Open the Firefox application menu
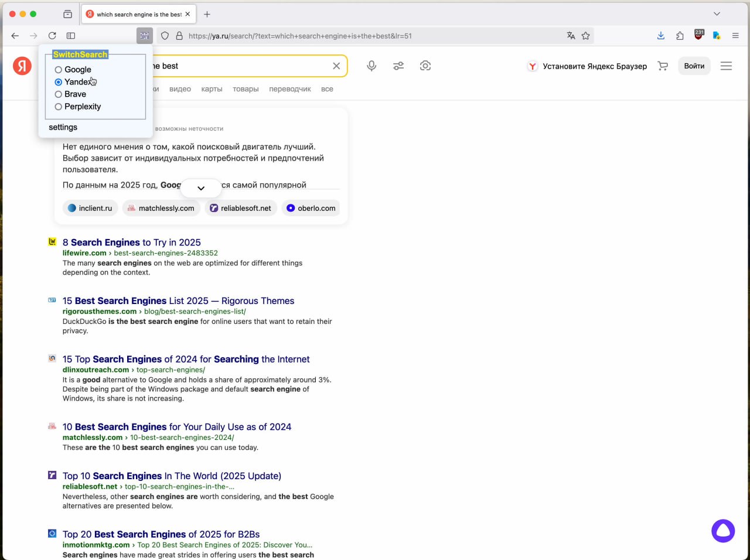The width and height of the screenshot is (750, 560). coord(735,36)
